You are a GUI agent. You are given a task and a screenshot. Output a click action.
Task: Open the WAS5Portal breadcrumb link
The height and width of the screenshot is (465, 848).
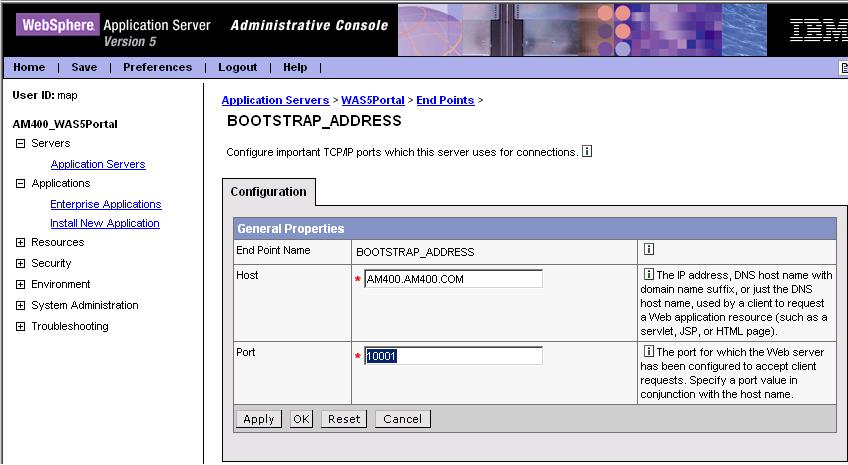coord(373,100)
